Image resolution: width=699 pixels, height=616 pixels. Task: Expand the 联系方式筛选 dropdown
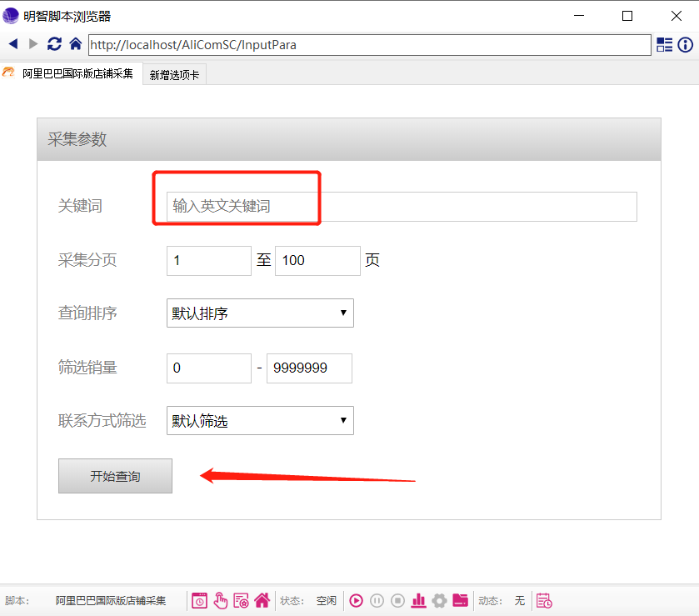[x=260, y=420]
